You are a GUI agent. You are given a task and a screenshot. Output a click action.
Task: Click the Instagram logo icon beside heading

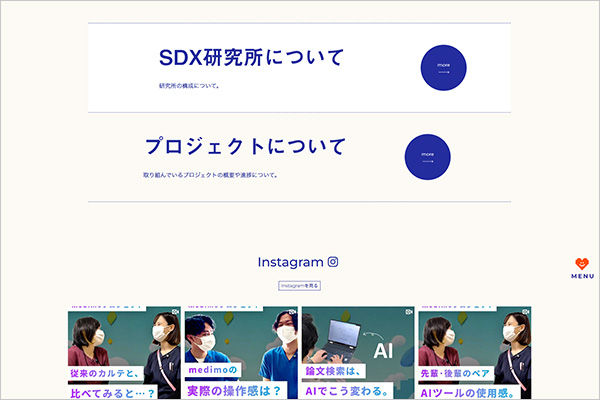pyautogui.click(x=333, y=262)
